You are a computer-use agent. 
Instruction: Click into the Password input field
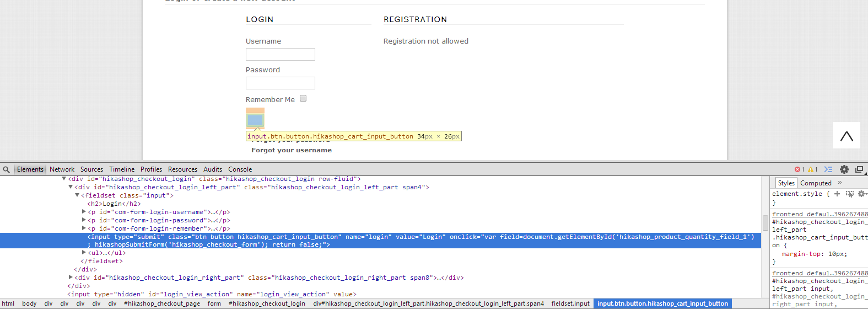281,83
